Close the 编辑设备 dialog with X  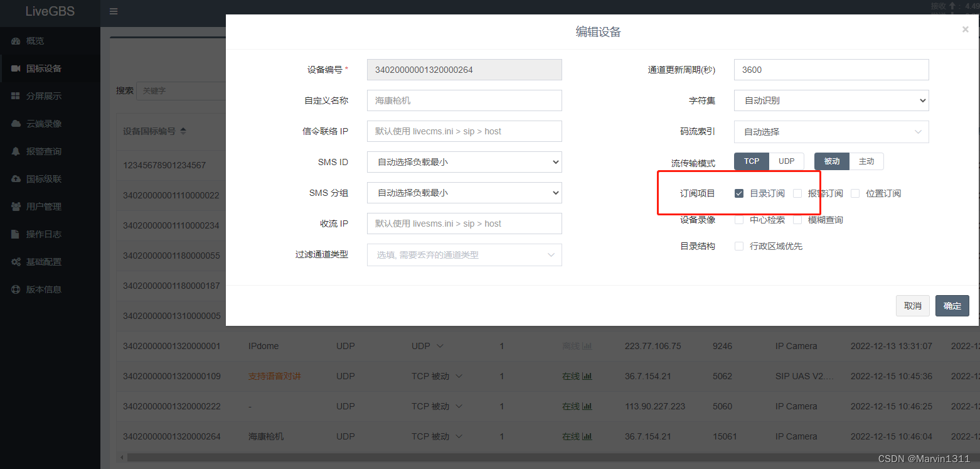click(965, 29)
